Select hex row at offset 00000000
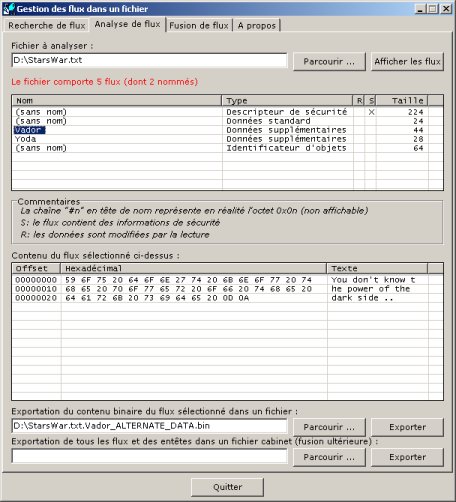The height and width of the screenshot is (502, 456). pos(227,280)
